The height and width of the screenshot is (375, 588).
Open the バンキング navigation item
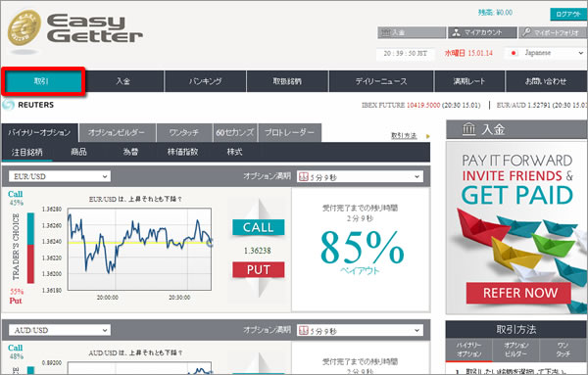pyautogui.click(x=205, y=81)
